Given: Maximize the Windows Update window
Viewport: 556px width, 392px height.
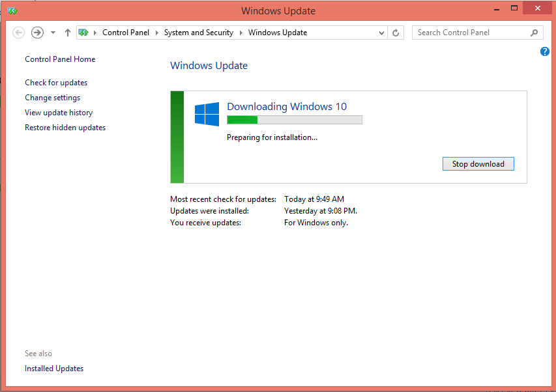Looking at the screenshot, I should pyautogui.click(x=514, y=8).
